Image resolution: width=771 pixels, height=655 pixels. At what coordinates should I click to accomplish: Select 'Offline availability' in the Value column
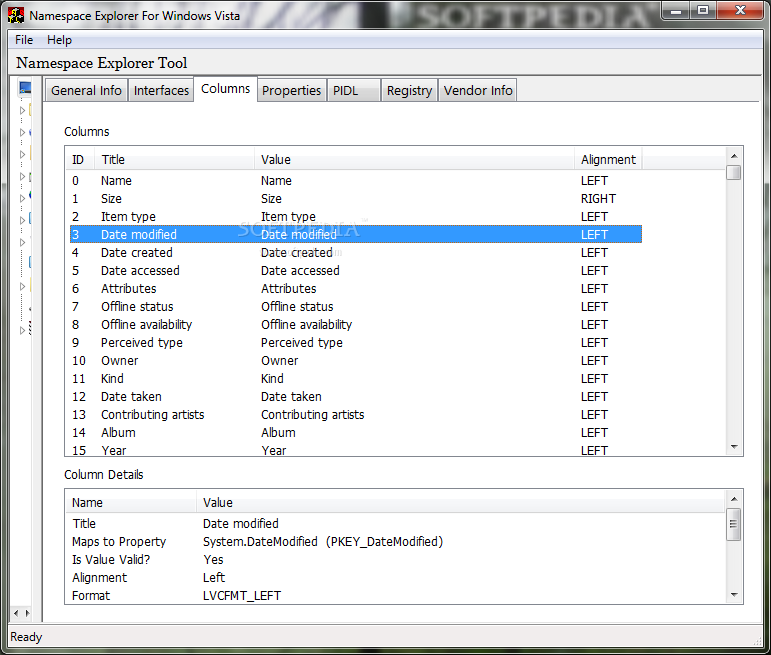coord(306,325)
